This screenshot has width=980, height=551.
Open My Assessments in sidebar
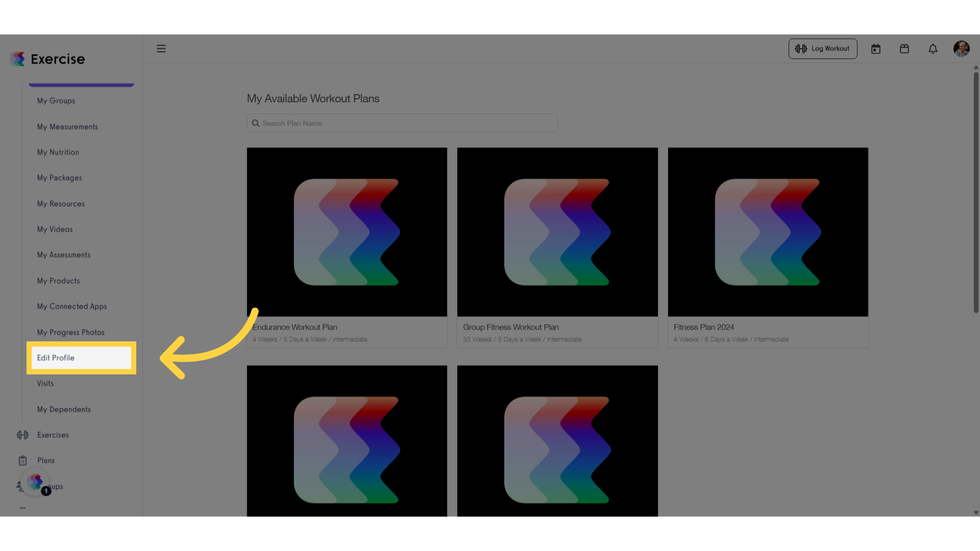coord(64,255)
